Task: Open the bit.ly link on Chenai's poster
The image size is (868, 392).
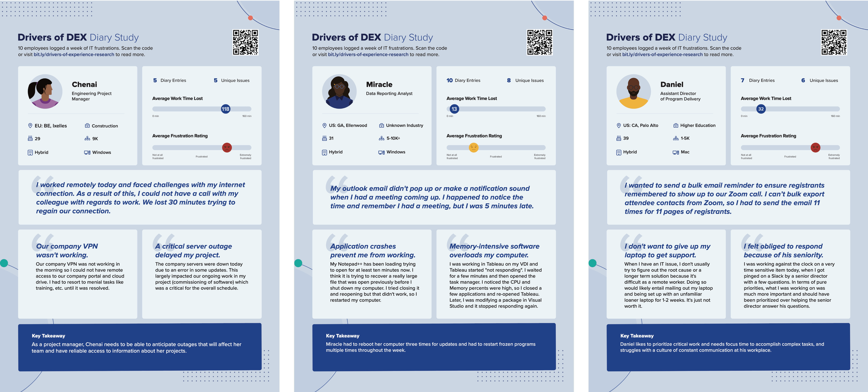Action: pos(74,54)
